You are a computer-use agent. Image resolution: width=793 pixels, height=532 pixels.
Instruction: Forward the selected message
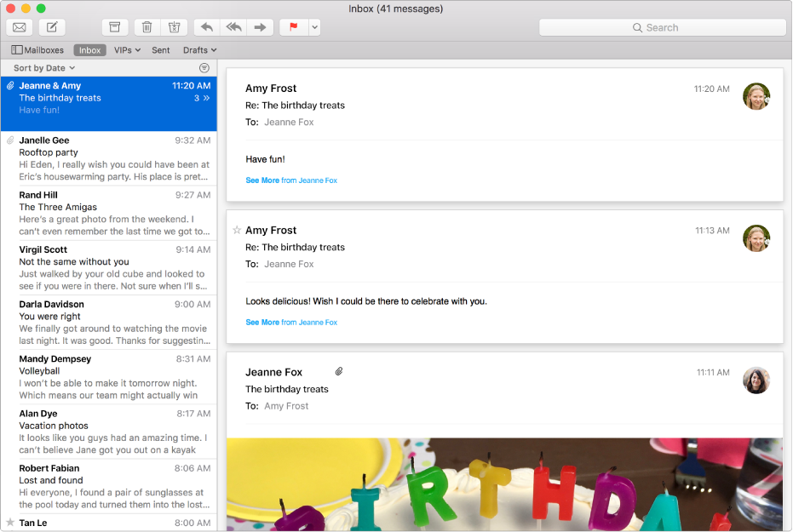coord(260,27)
